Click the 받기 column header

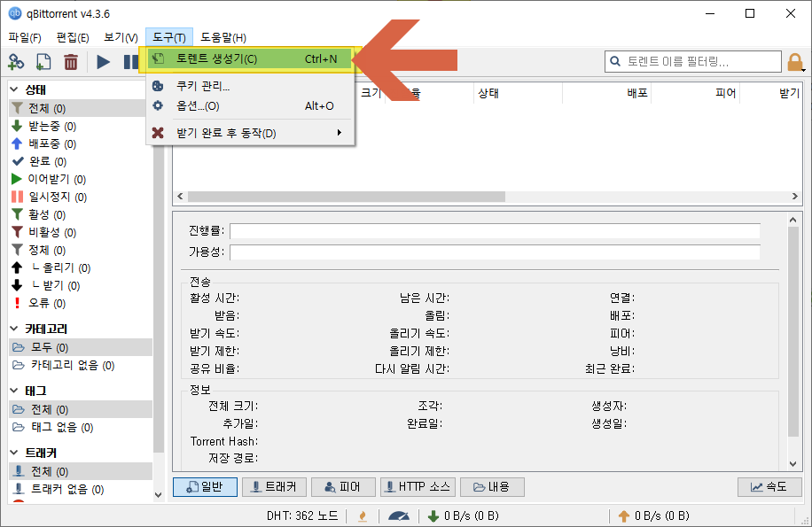point(771,93)
